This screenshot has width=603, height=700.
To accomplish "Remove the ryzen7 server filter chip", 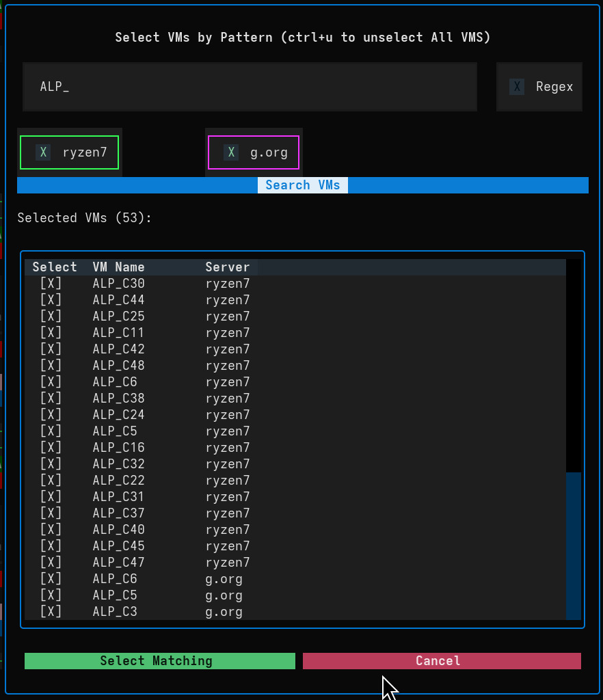I will [x=43, y=152].
